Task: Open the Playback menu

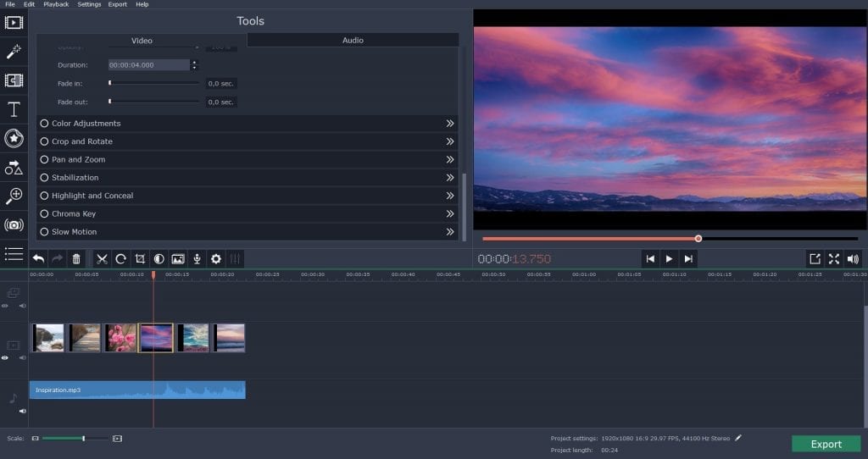Action: [56, 4]
